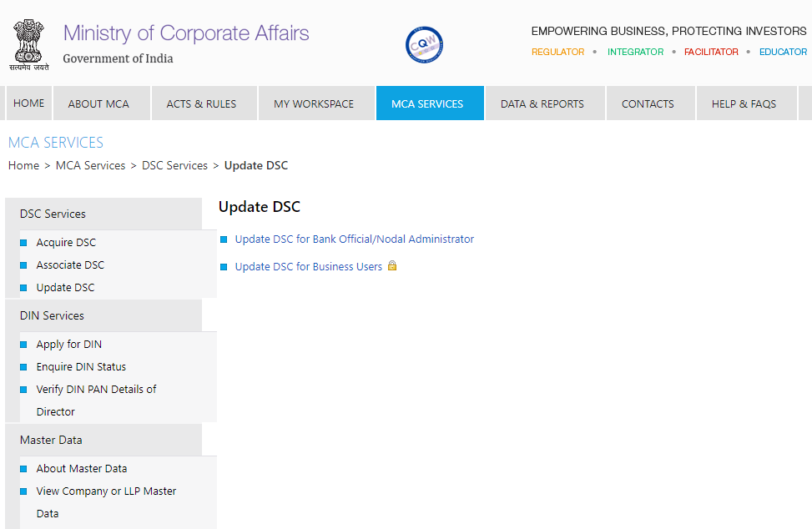Screen dimensions: 812x529
Task: Open the MCA SERVICES tab
Action: (x=427, y=104)
